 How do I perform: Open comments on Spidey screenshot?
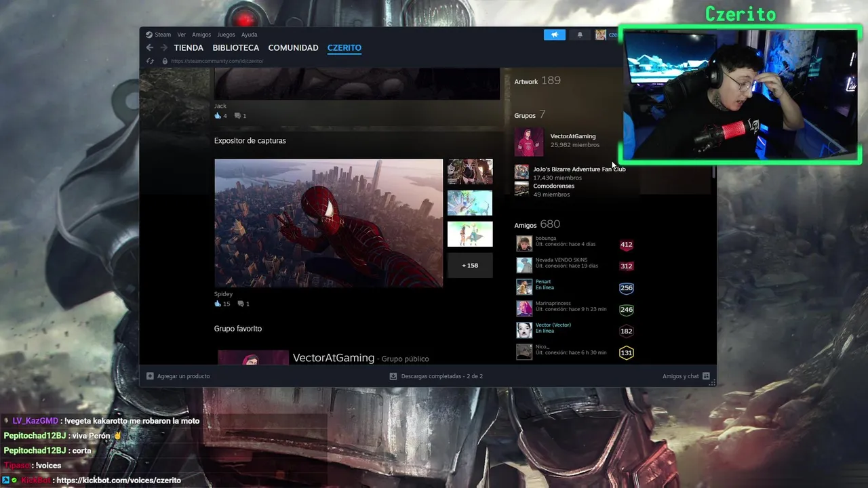(243, 304)
